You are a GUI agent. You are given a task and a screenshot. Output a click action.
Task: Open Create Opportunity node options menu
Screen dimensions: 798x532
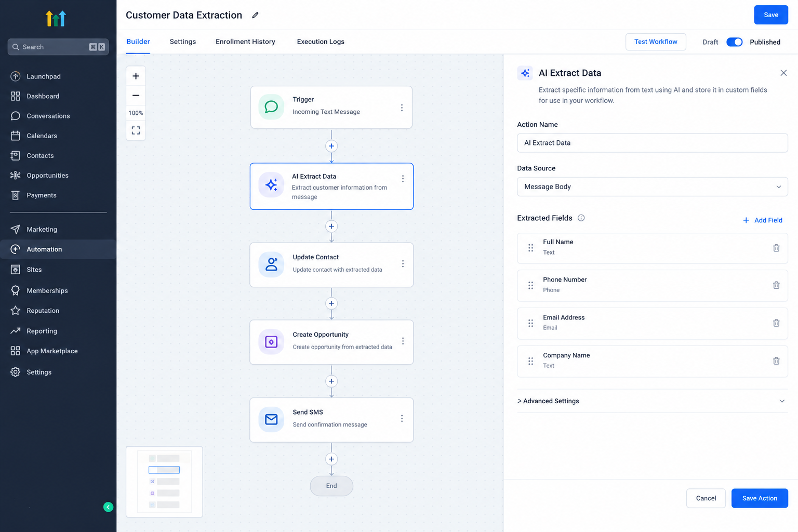point(403,341)
